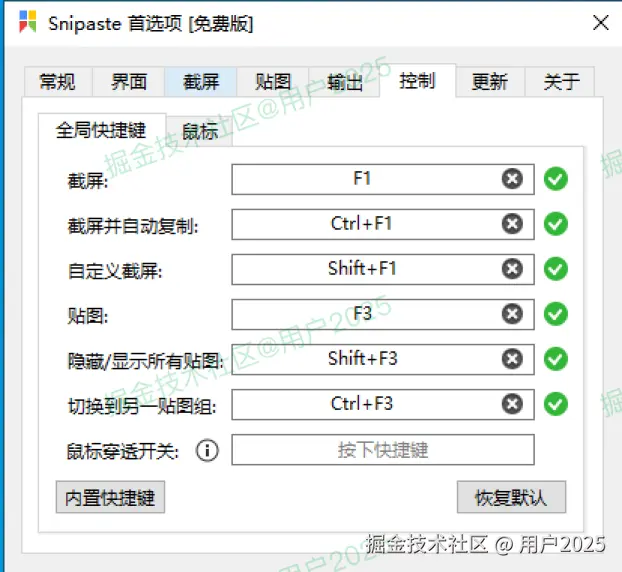This screenshot has width=622, height=572.
Task: Click green checkmark beside 自定义截屏 row
Action: tap(555, 269)
